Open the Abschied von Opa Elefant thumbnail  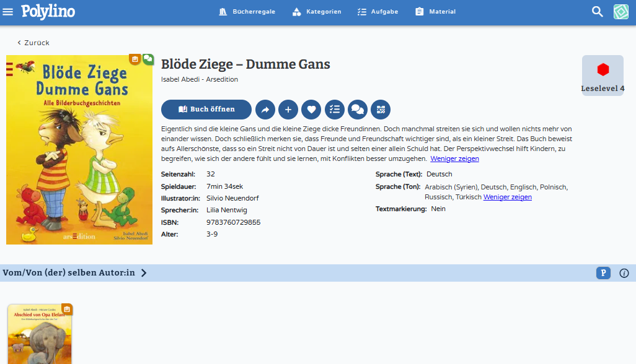[39, 334]
